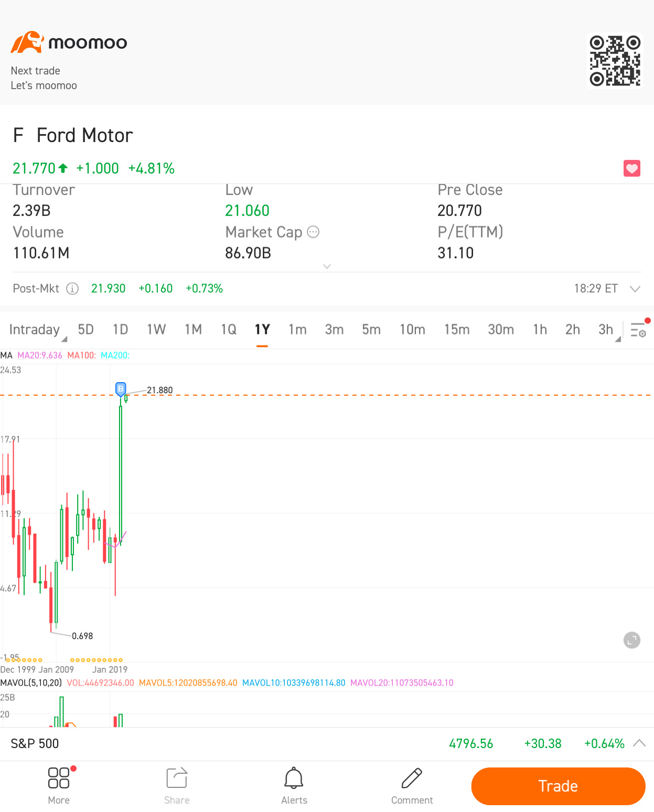Click the P/E(TTM) 31.10 value
This screenshot has width=654, height=812.
(455, 253)
